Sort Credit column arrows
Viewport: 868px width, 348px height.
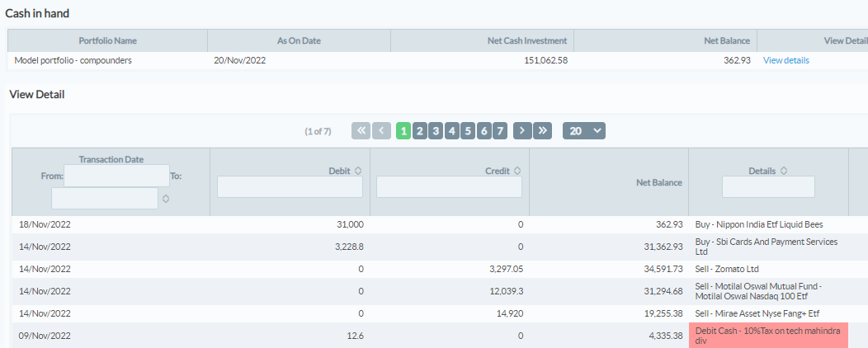(517, 171)
